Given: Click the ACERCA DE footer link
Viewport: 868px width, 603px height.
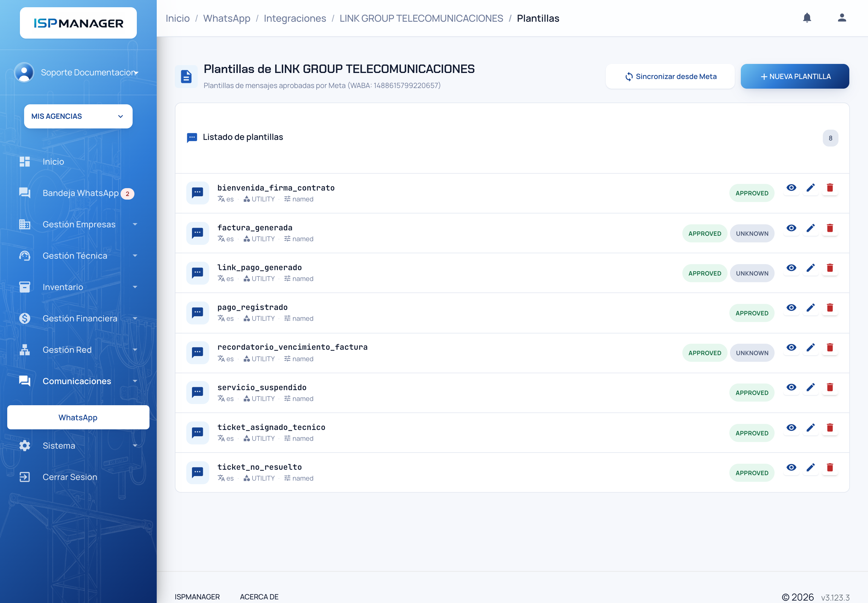Looking at the screenshot, I should [x=259, y=597].
